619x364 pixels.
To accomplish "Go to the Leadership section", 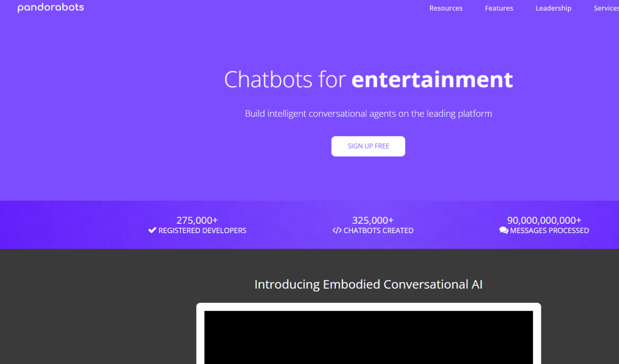I will point(553,8).
